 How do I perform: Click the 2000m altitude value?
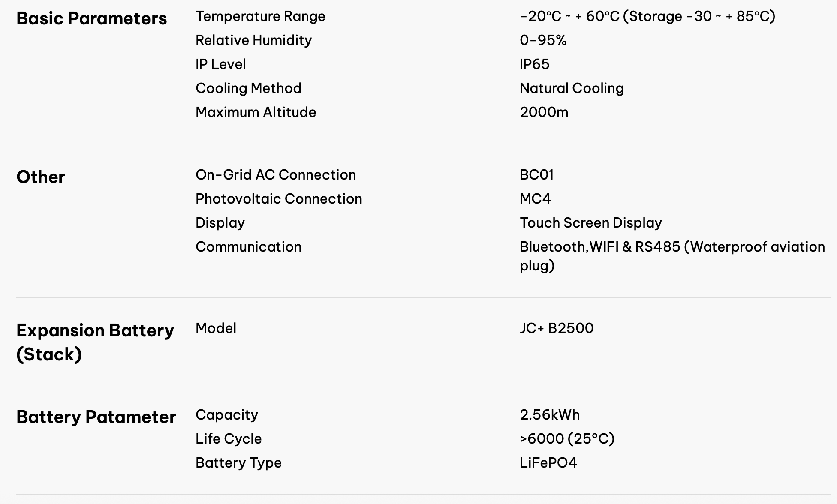pos(544,112)
